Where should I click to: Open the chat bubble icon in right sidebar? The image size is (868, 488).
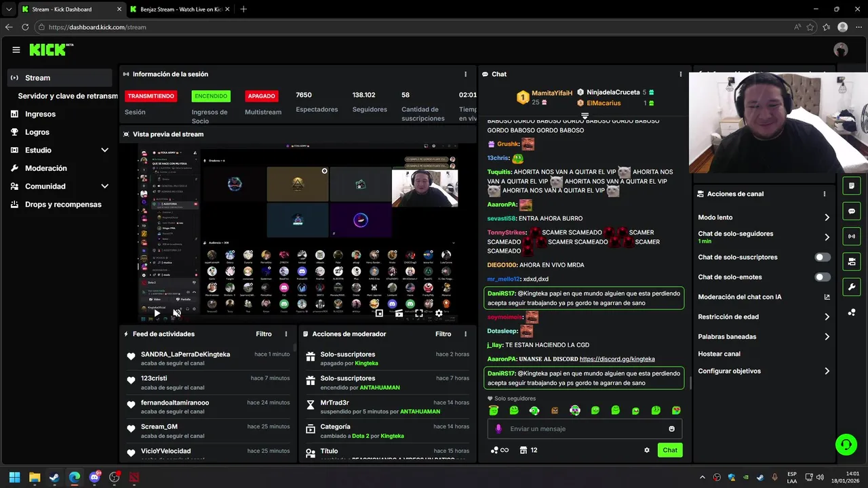click(852, 211)
